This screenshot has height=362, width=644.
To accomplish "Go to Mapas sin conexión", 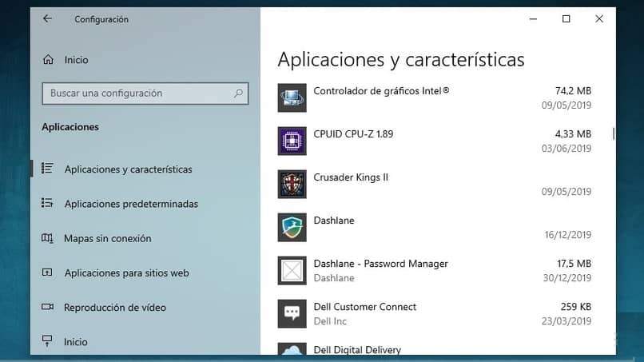I will [x=108, y=238].
